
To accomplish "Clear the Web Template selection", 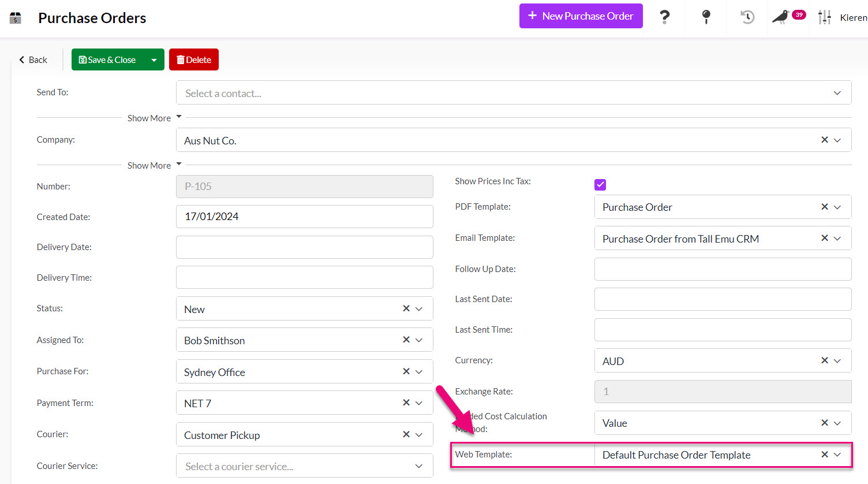I will [x=824, y=455].
